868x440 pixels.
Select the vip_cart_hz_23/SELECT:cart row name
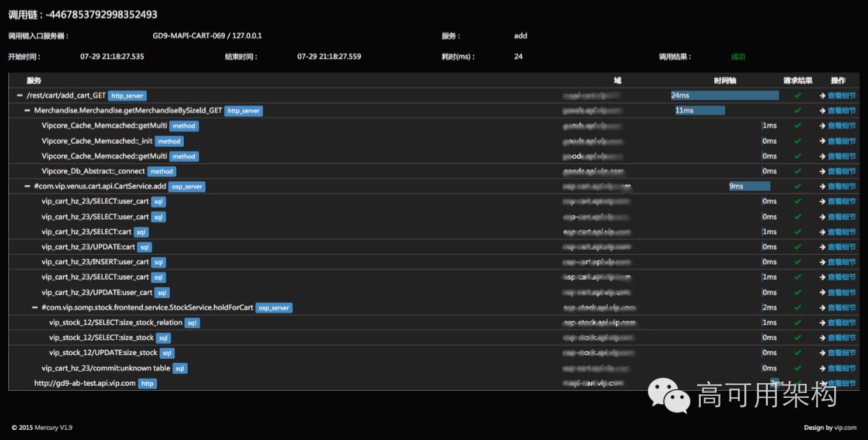pos(87,232)
